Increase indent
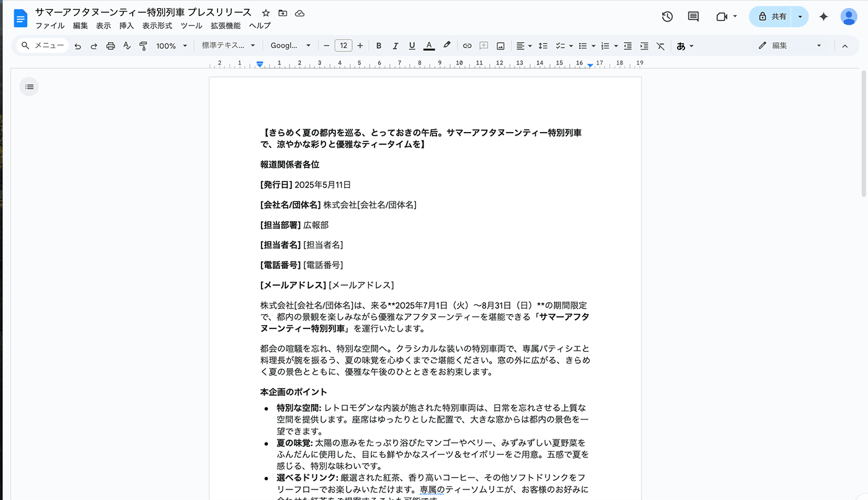Screen dimensions: 868x500 tap(644, 46)
